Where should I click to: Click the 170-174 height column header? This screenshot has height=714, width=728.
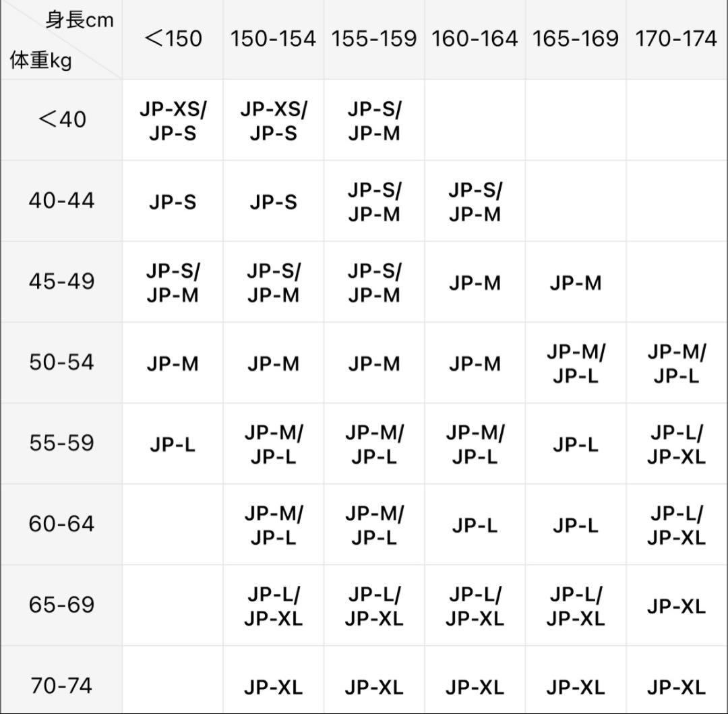tap(676, 38)
